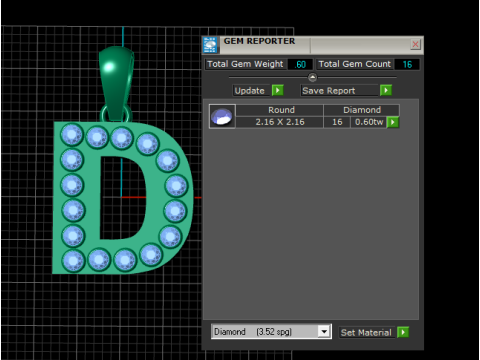The image size is (480, 360).
Task: Click the Save Report button
Action: click(x=340, y=91)
